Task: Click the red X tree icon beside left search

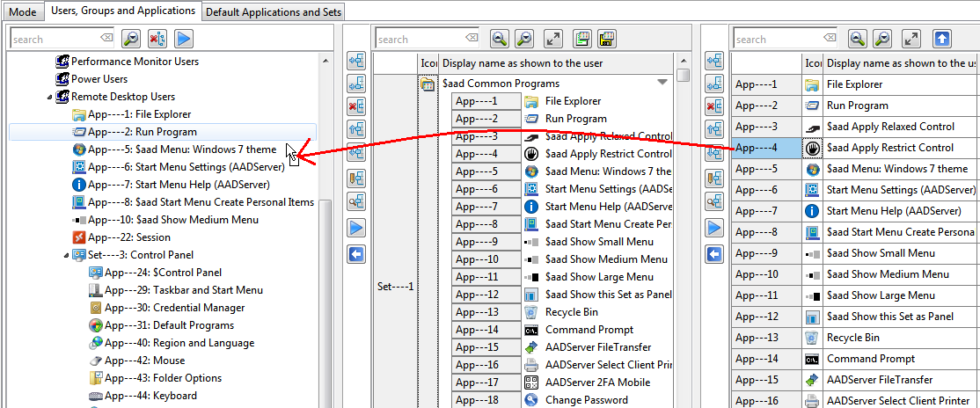Action: (x=157, y=39)
